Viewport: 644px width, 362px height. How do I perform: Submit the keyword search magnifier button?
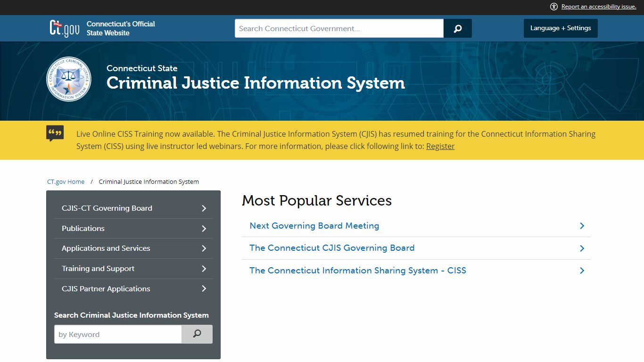[x=197, y=334]
